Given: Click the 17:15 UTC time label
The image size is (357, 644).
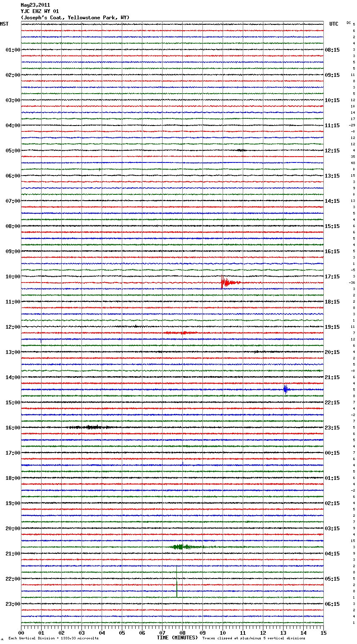Looking at the screenshot, I should [332, 277].
